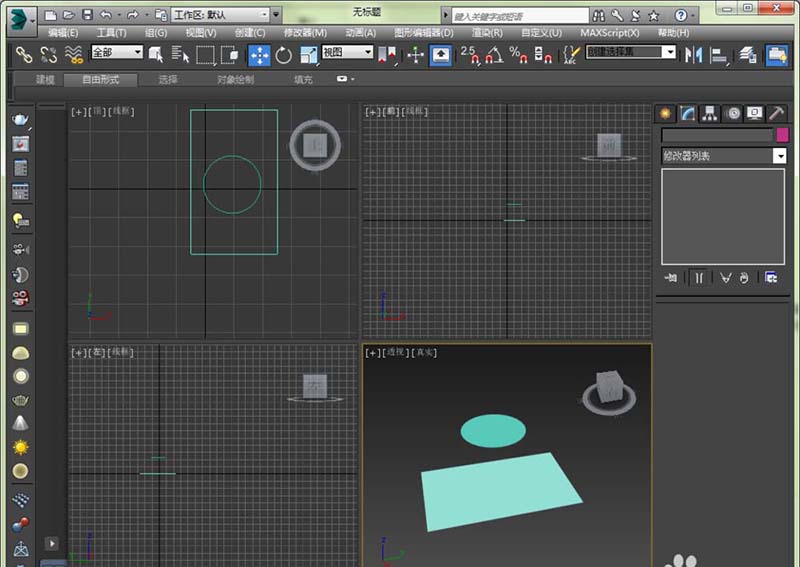Screen dimensions: 800x567
Task: Click the teapot render icon in left toolbar
Action: pos(20,120)
